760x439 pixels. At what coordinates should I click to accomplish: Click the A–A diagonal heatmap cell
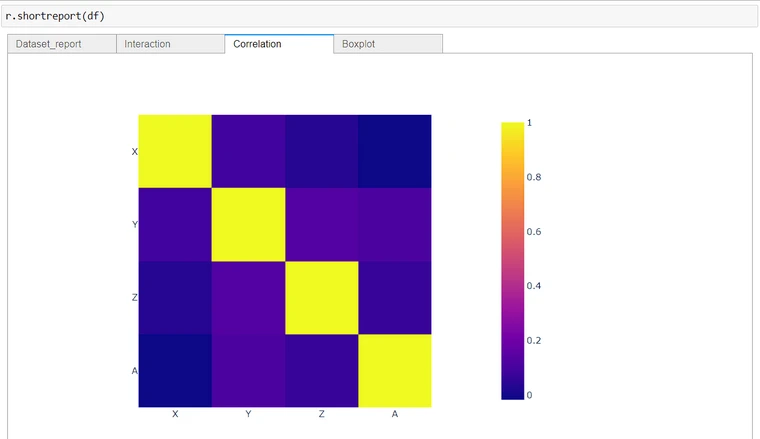(x=394, y=370)
